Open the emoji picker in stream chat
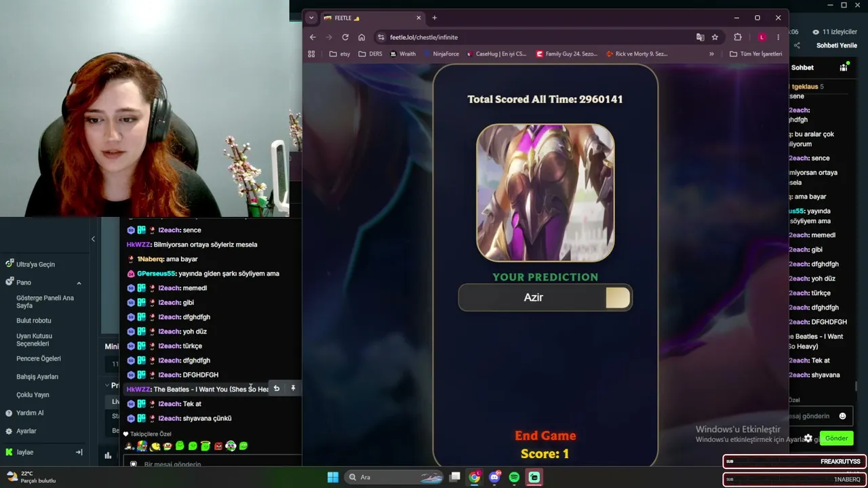Viewport: 868px width, 488px height. pyautogui.click(x=842, y=416)
